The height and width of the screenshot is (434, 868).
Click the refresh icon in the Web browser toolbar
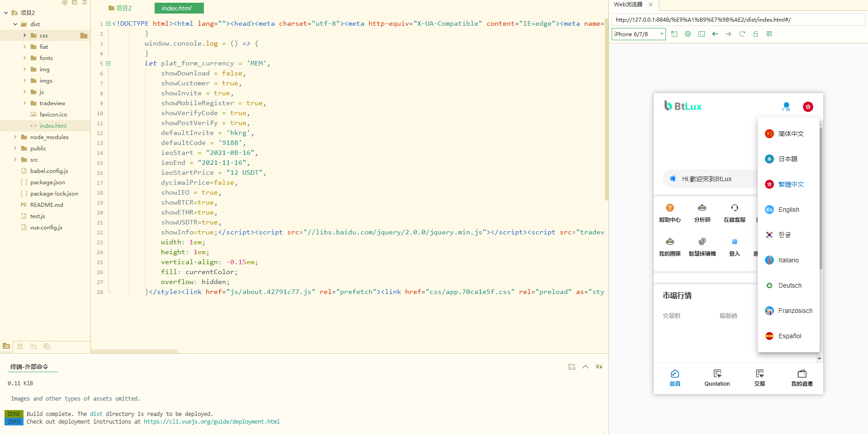[x=742, y=34]
